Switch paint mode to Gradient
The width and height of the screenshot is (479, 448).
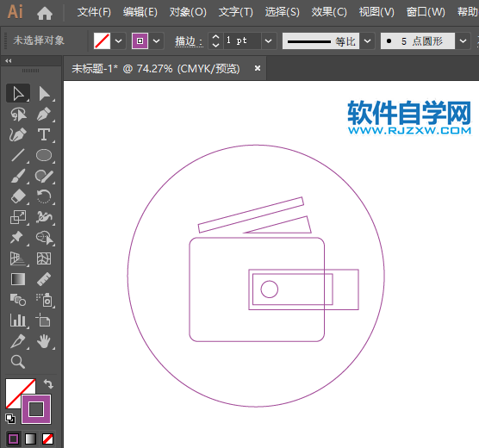pos(30,439)
